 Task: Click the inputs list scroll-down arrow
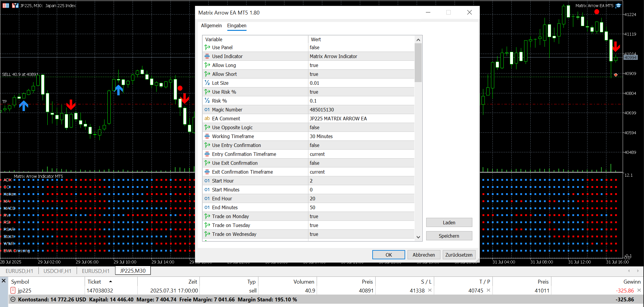click(418, 237)
